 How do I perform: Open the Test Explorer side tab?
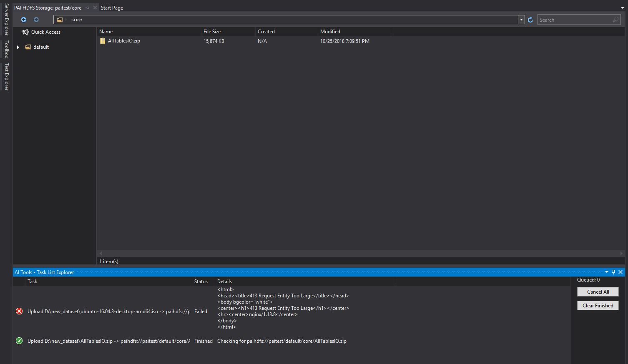(6, 76)
